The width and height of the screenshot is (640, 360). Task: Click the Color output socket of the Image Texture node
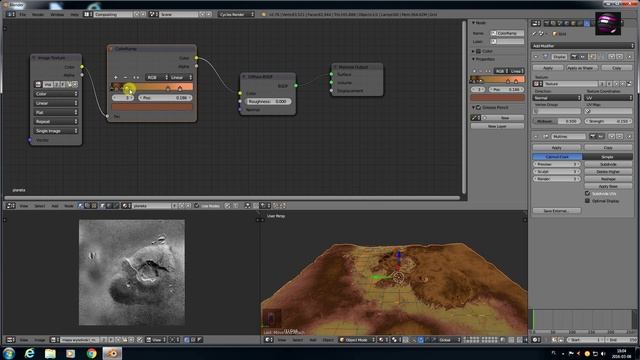82,67
